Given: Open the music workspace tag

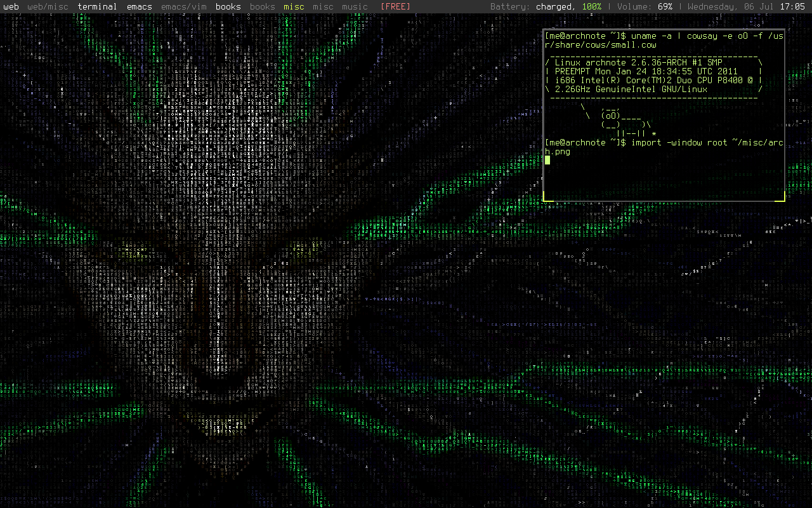Looking at the screenshot, I should [x=355, y=7].
